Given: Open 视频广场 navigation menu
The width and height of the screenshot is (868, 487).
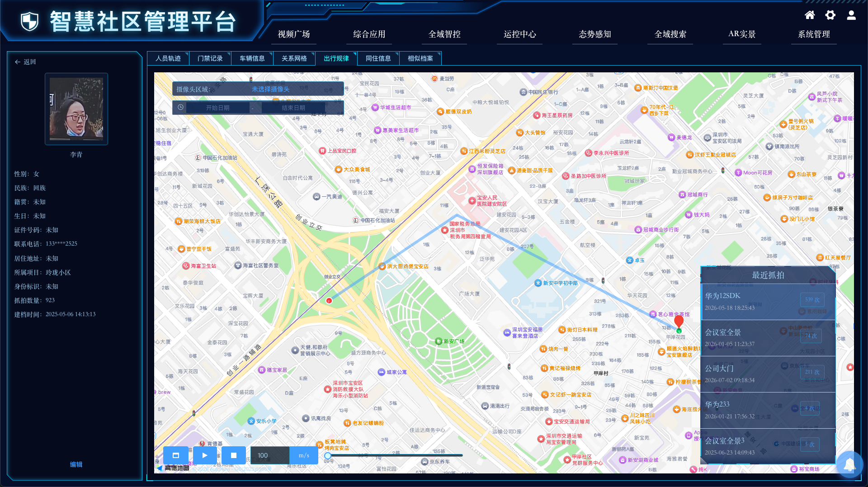Looking at the screenshot, I should click(294, 34).
